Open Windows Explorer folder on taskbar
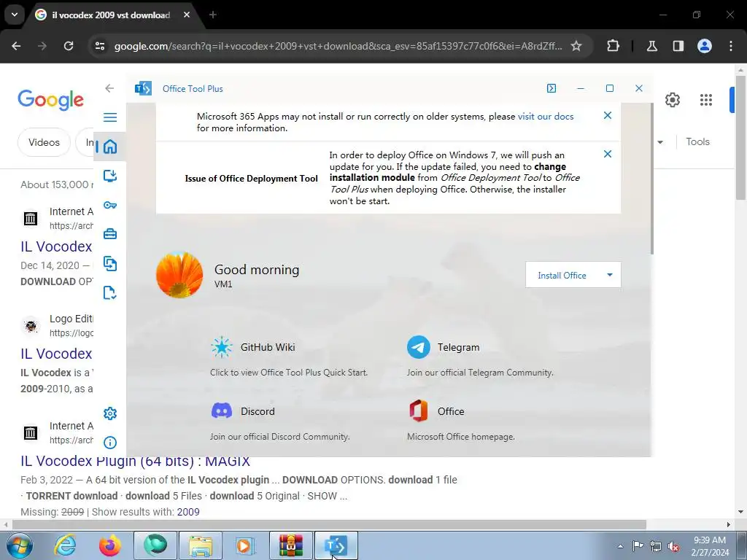The height and width of the screenshot is (560, 747). [x=201, y=545]
